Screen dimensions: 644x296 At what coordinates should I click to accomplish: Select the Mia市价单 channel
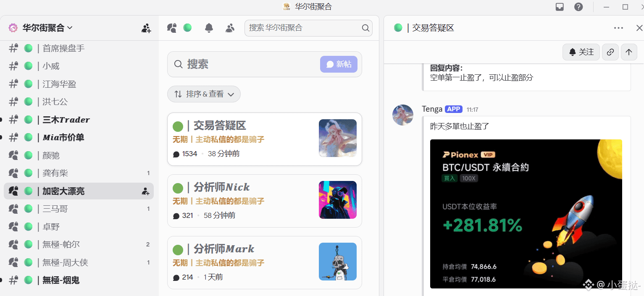click(x=79, y=137)
